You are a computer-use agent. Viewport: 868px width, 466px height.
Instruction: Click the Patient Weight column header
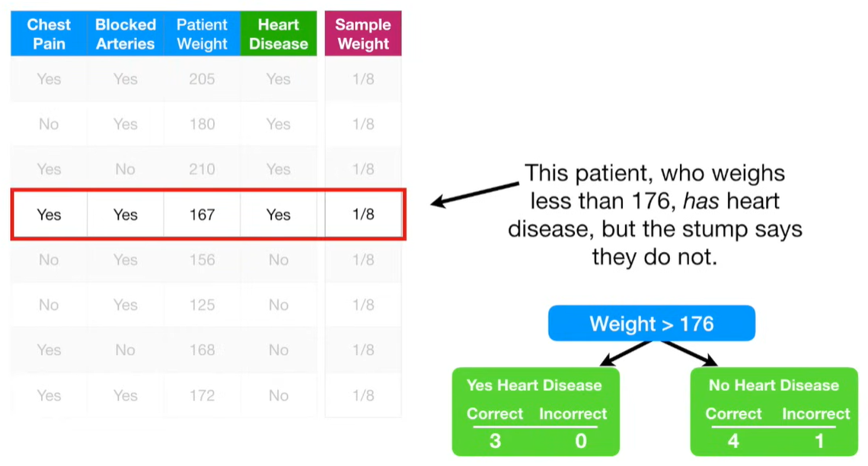(x=202, y=34)
